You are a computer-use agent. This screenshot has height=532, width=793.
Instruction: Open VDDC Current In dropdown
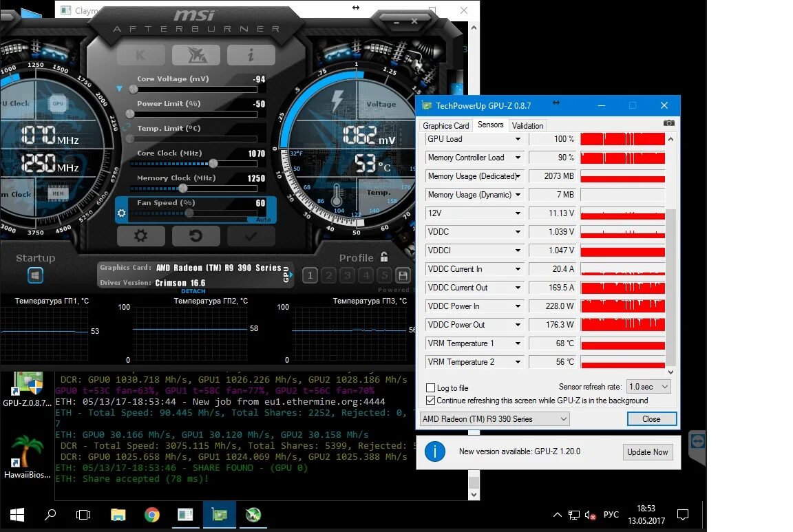(x=518, y=269)
